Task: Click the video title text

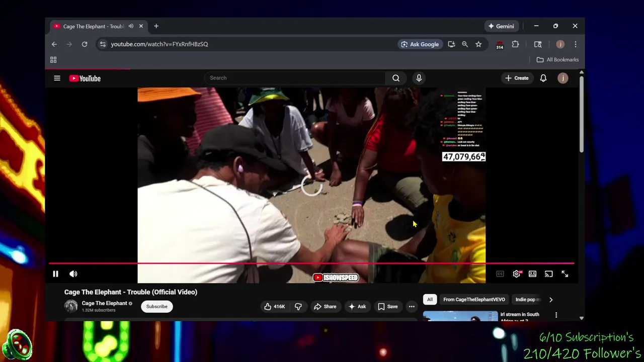Action: [131, 292]
